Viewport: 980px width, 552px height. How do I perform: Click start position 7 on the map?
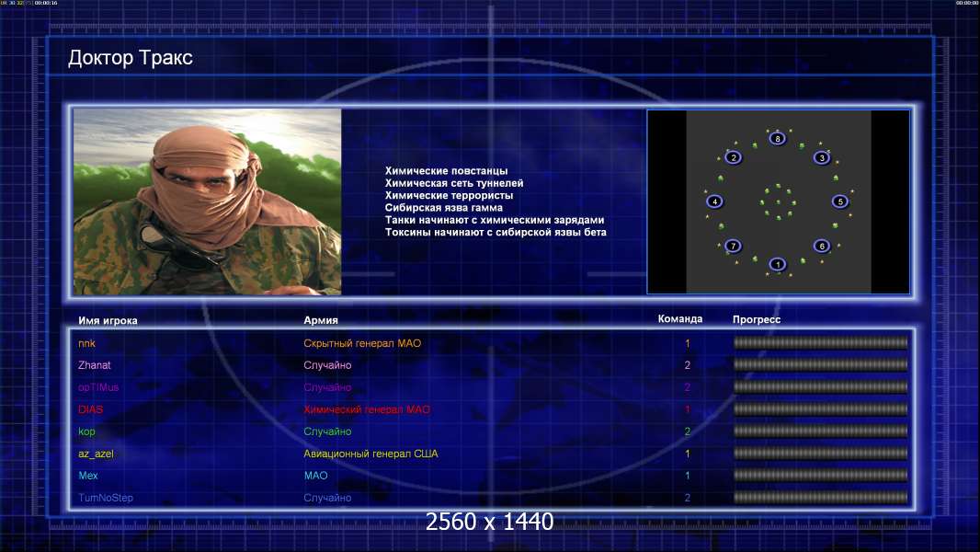(733, 246)
